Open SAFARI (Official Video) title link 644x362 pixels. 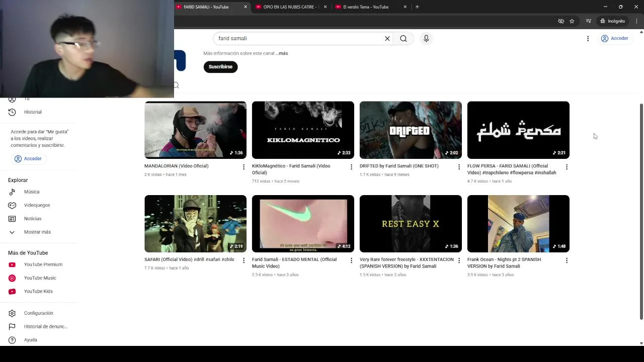pyautogui.click(x=189, y=259)
